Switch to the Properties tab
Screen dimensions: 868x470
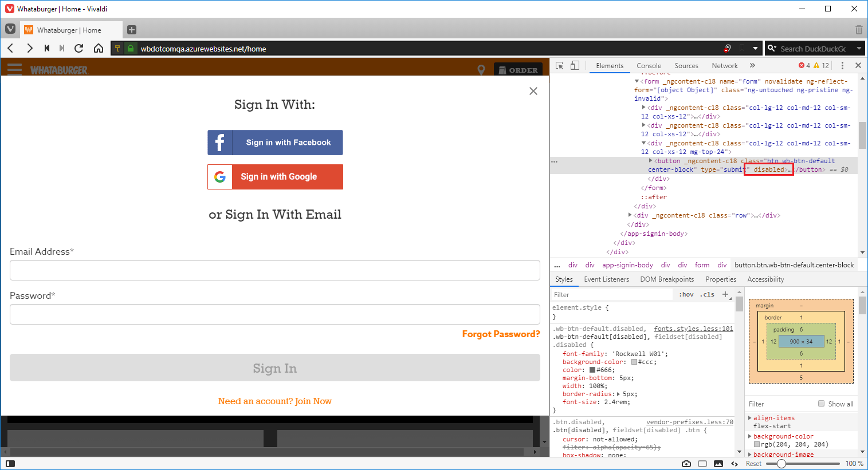(721, 279)
